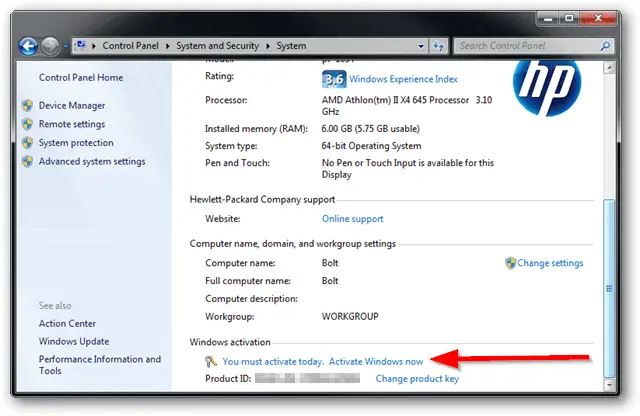Open HP Online support link
The height and width of the screenshot is (416, 640).
(353, 219)
